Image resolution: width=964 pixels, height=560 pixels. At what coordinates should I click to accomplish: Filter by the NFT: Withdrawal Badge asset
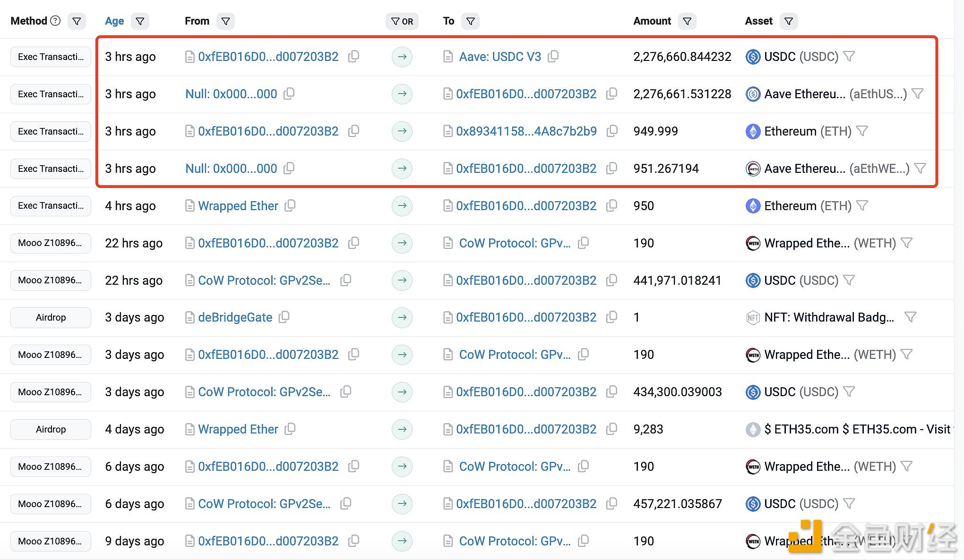910,317
